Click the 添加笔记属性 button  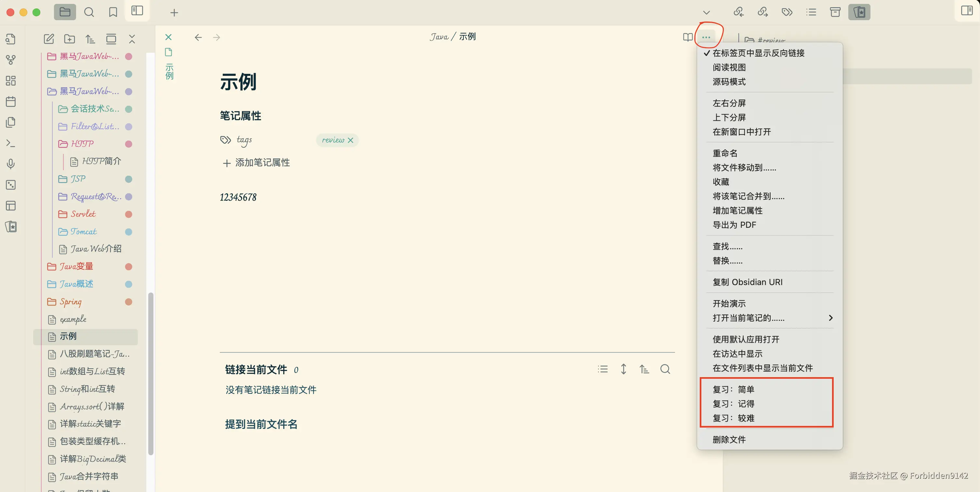pos(256,163)
